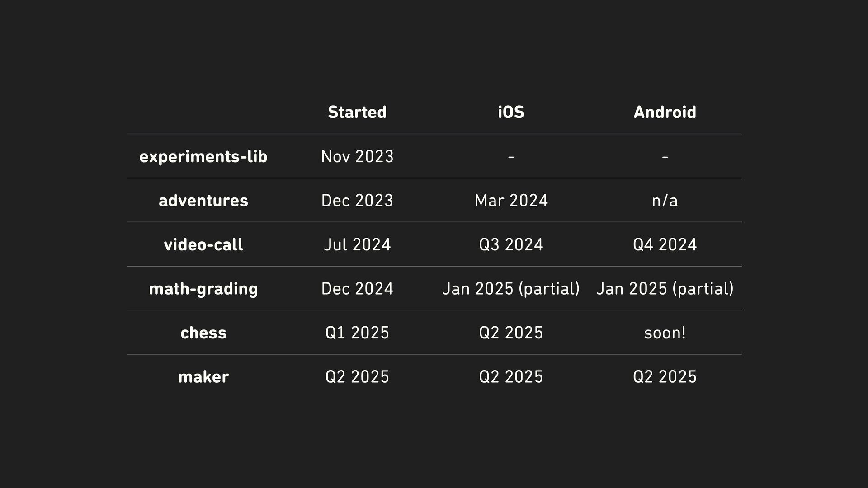Select the Q1 2025 start date
This screenshot has width=868, height=488.
coord(357,333)
